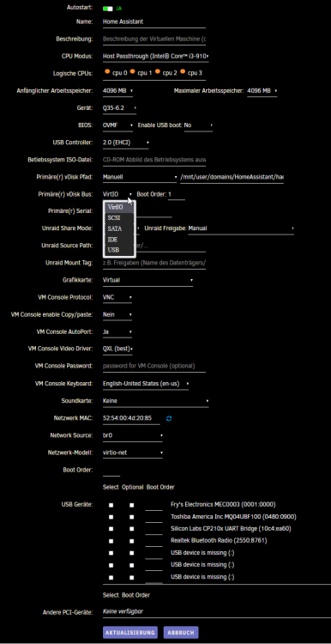Screen dimensions: 331x644
Task: Click the Unraid Mount Tag field
Action: pyautogui.click(x=154, y=263)
